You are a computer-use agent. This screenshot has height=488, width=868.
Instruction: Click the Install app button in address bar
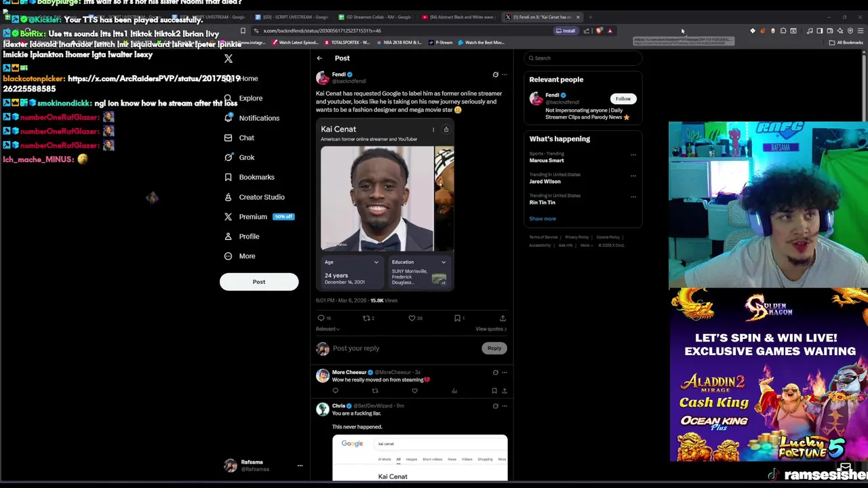[x=566, y=31]
